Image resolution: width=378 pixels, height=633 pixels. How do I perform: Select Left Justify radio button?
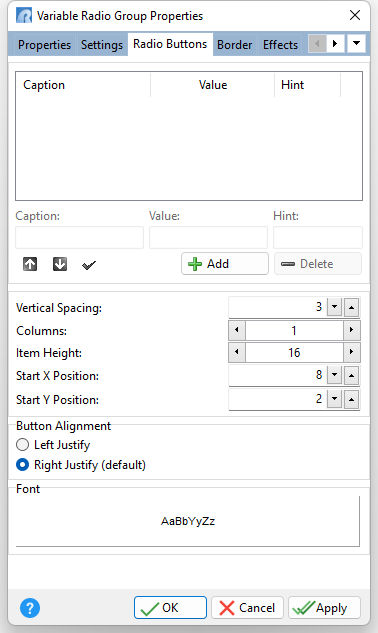tap(23, 445)
